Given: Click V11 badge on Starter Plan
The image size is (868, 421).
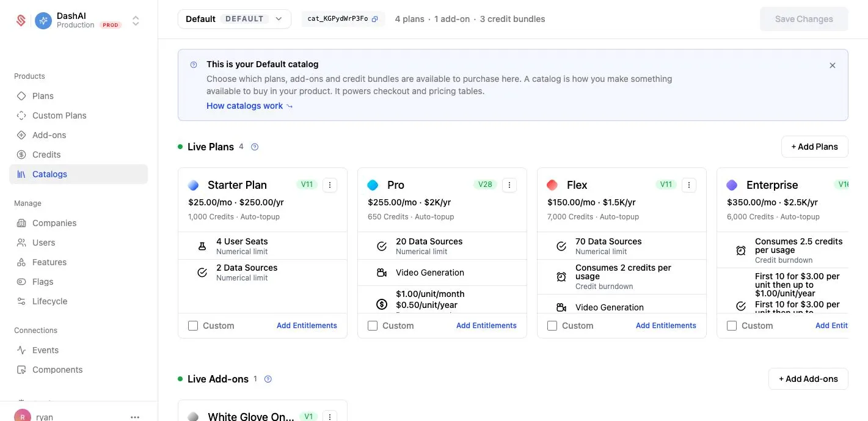Looking at the screenshot, I should click(307, 185).
